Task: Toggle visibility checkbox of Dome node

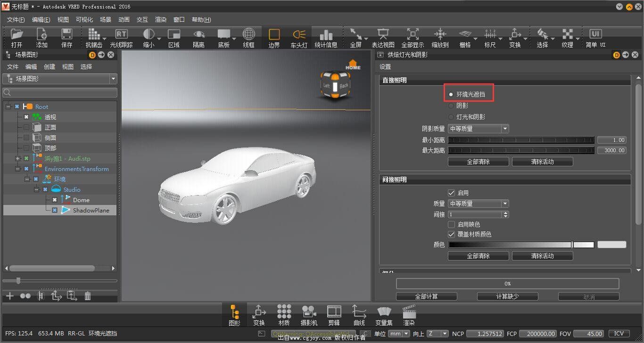Action: pos(55,200)
